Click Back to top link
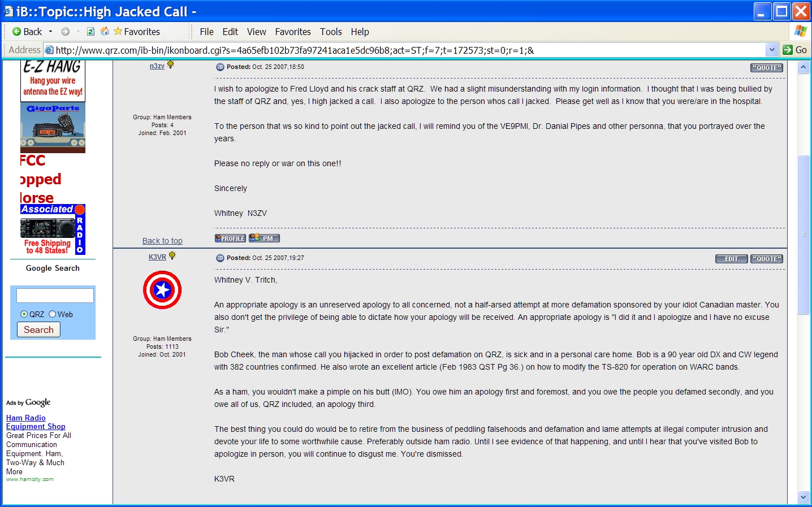This screenshot has height=507, width=812. coord(162,241)
